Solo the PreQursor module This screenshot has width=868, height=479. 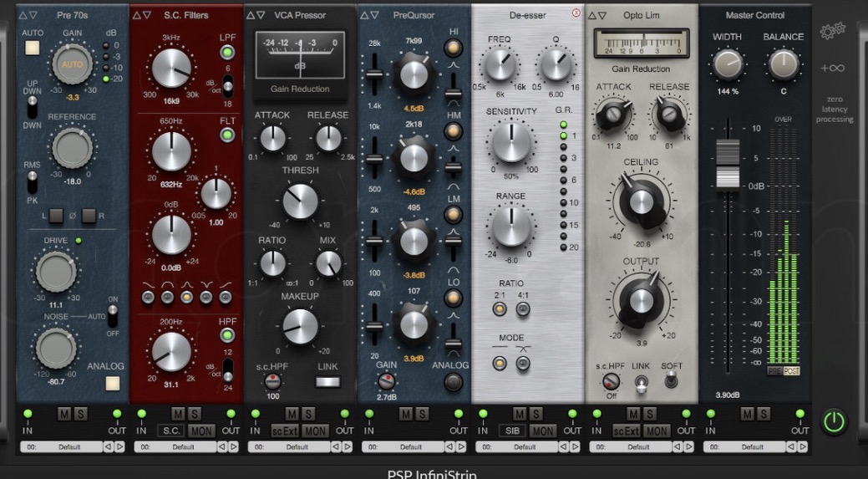(422, 414)
